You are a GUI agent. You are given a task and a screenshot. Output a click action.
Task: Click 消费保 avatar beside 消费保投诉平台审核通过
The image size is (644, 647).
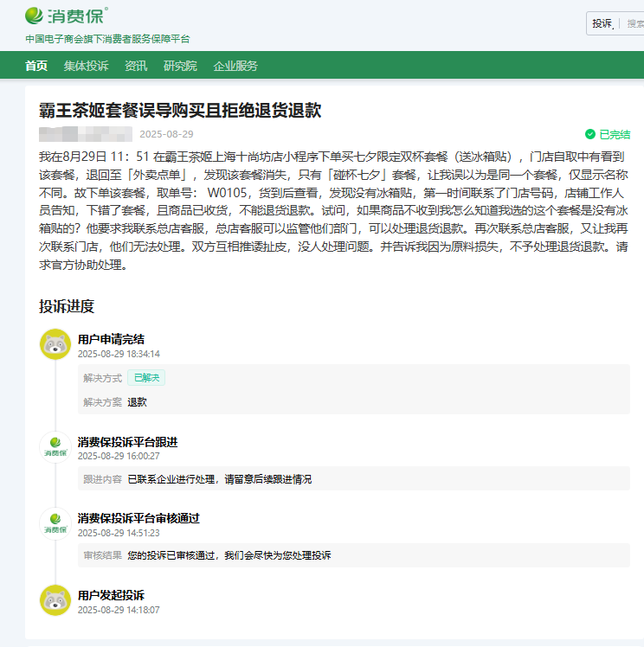coord(55,523)
